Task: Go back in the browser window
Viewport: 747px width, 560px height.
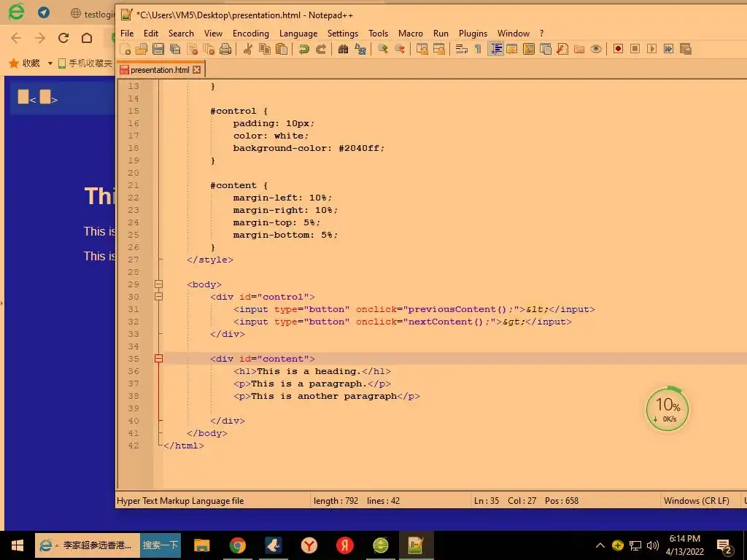Action: pyautogui.click(x=16, y=38)
